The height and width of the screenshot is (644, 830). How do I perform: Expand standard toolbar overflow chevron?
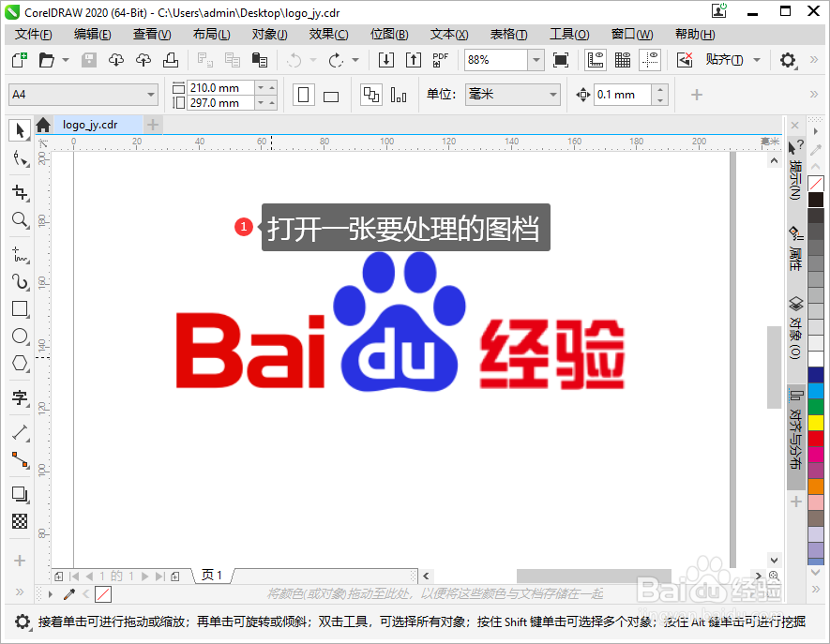[814, 60]
